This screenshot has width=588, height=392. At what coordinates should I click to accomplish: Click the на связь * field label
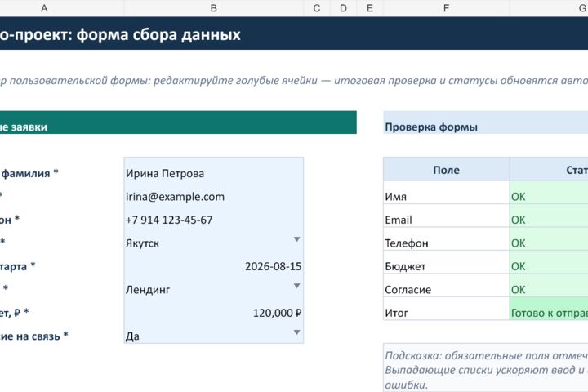click(x=33, y=336)
